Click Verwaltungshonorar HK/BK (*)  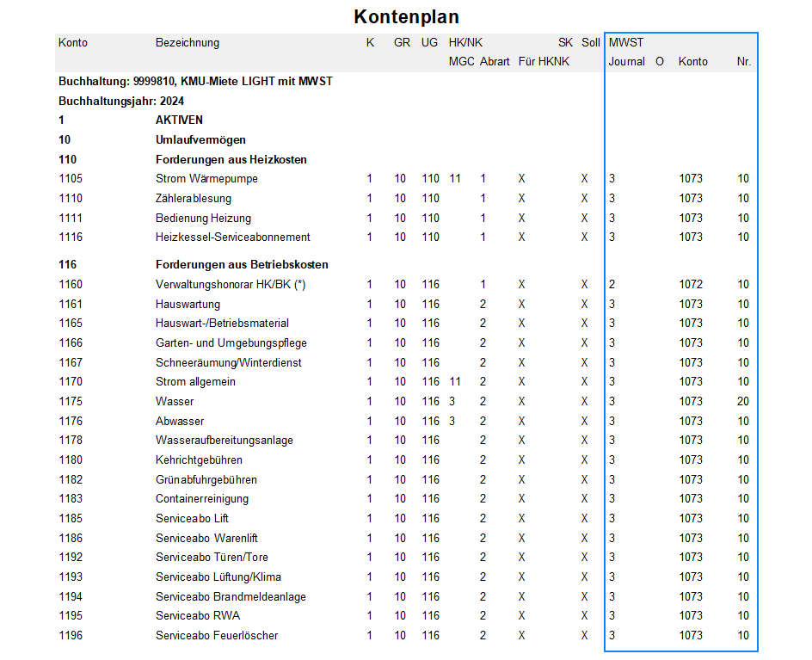point(231,285)
